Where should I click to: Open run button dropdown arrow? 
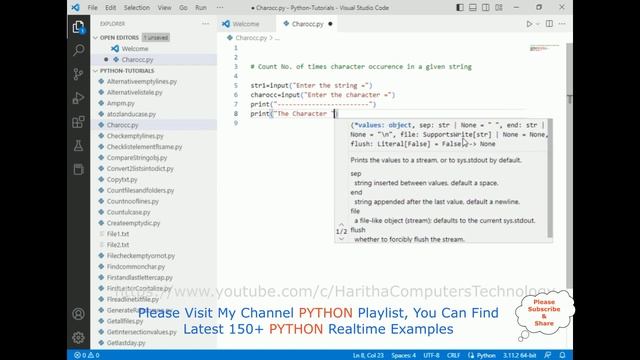pyautogui.click(x=538, y=24)
